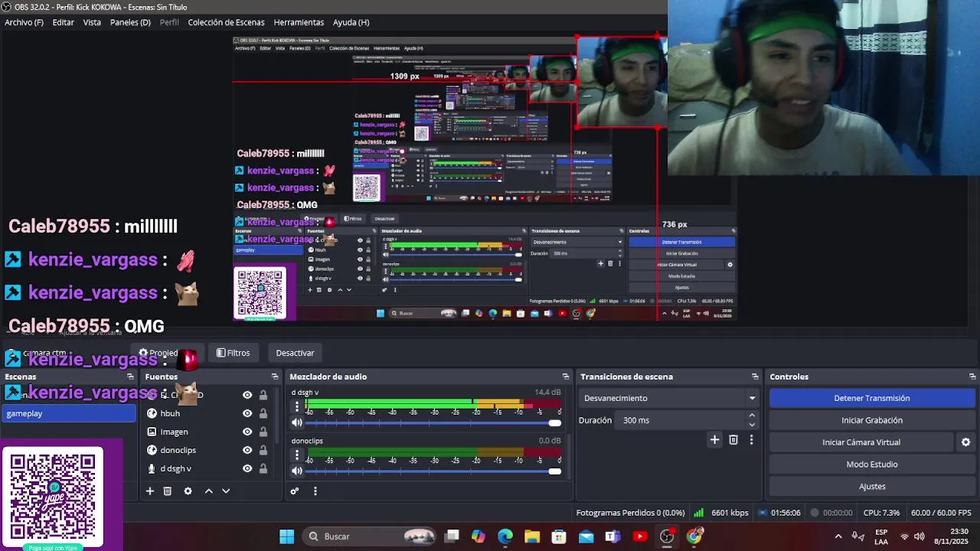Screen dimensions: 980x551
Task: Remove the selected source with the trash icon
Action: click(x=168, y=491)
